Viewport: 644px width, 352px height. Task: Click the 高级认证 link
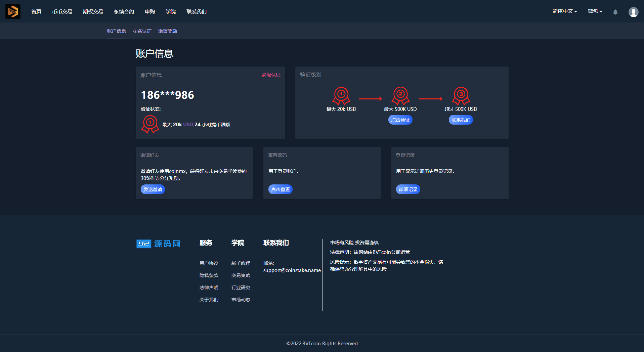(271, 75)
